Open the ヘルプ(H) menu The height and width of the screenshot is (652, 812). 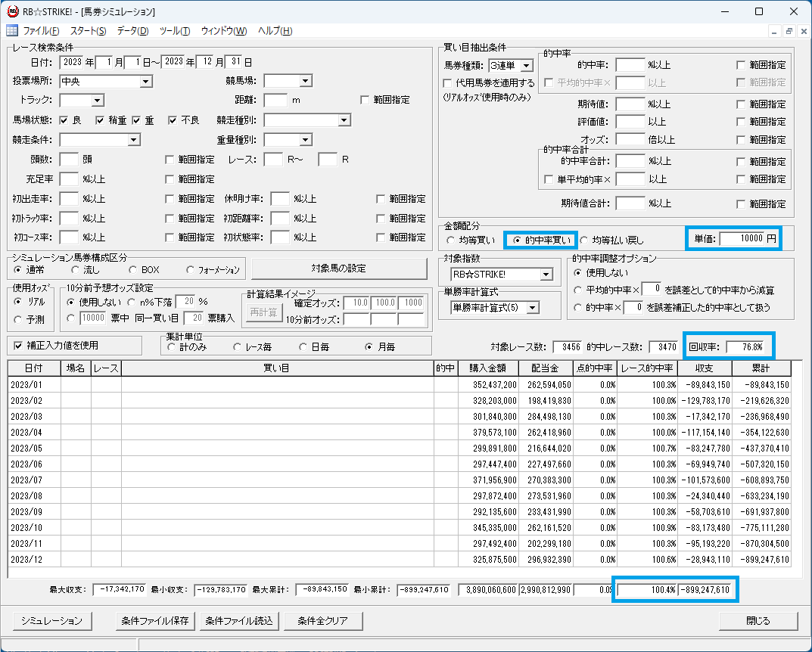275,31
